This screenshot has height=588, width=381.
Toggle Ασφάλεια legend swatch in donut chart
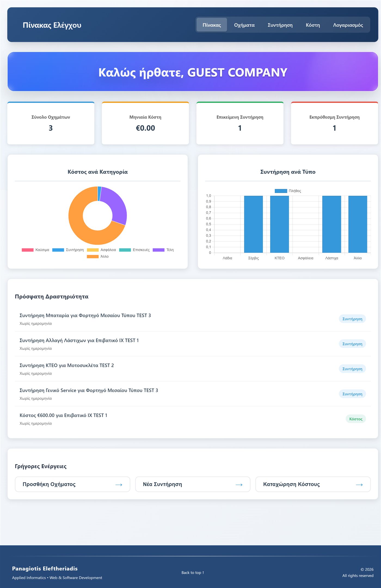[93, 250]
